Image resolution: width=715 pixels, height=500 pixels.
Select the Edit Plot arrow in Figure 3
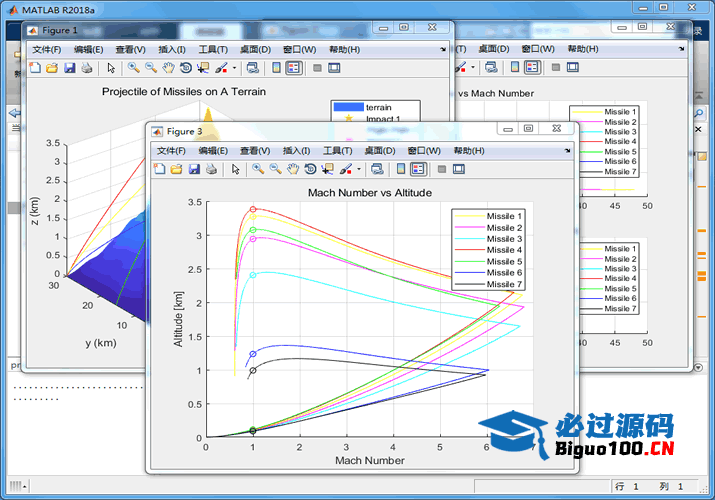(235, 169)
